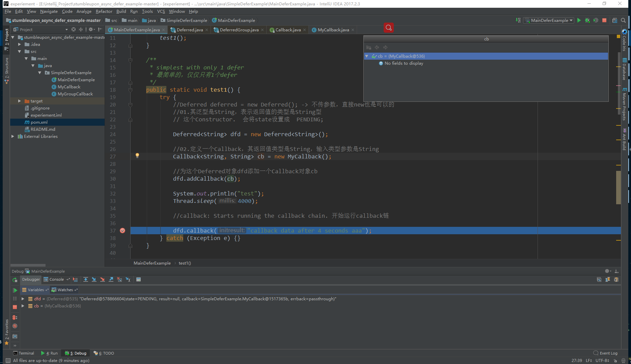The width and height of the screenshot is (631, 364).
Task: Expand the .idea folder
Action: tap(20, 44)
